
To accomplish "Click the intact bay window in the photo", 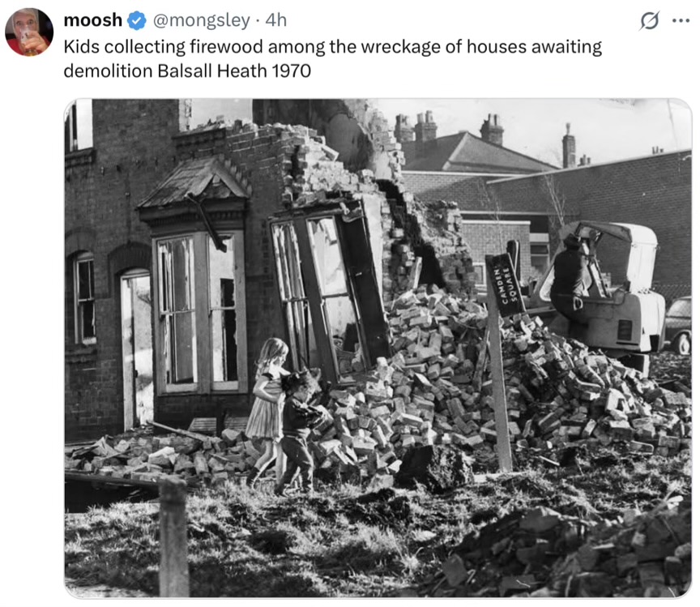I will 201,313.
